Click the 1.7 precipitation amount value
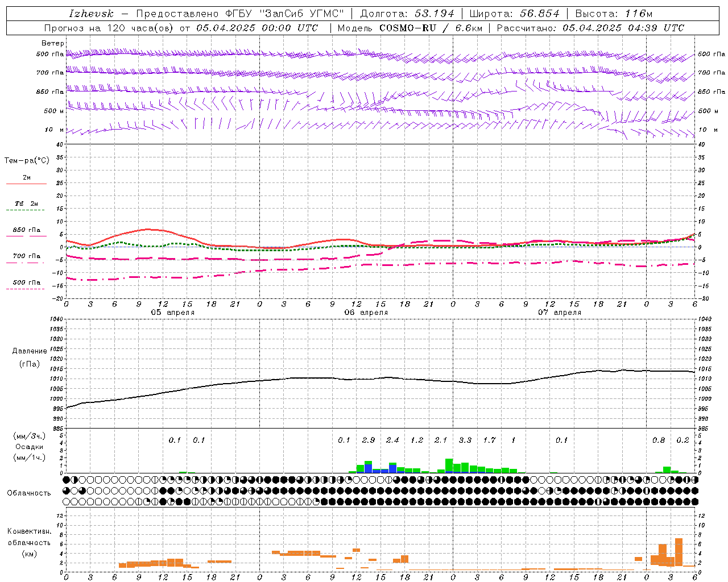 click(x=489, y=440)
